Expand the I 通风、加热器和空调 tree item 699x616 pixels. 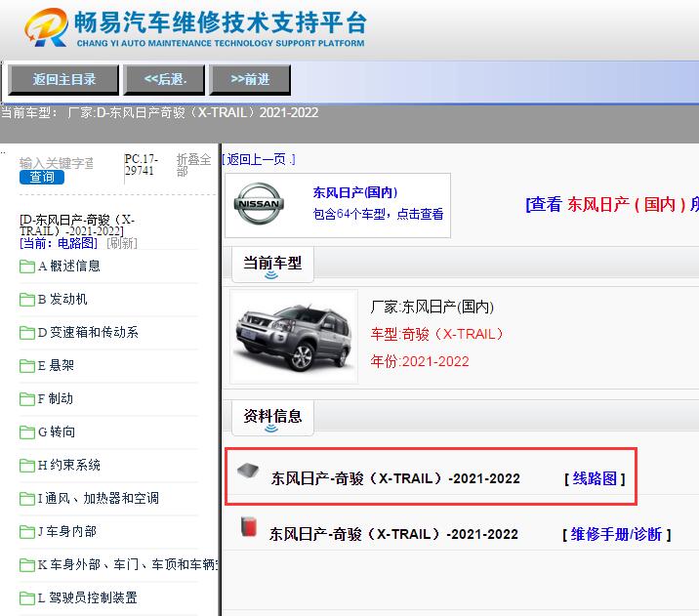coord(99,498)
